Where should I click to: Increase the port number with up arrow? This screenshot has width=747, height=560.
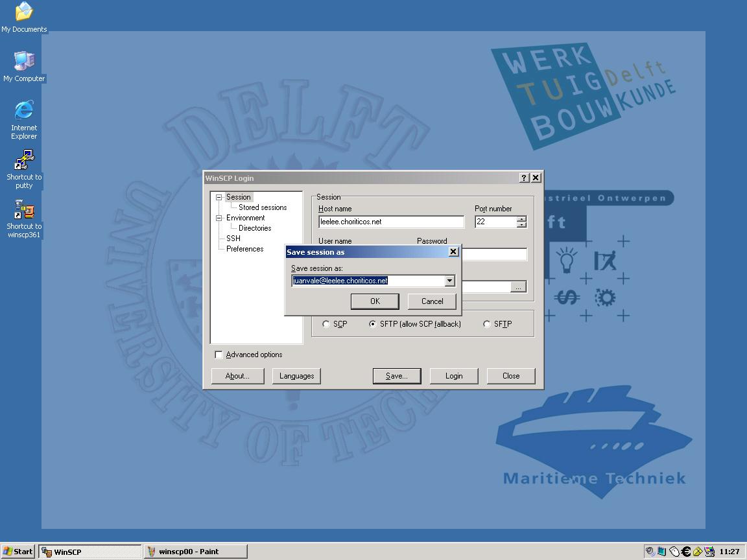pos(521,219)
